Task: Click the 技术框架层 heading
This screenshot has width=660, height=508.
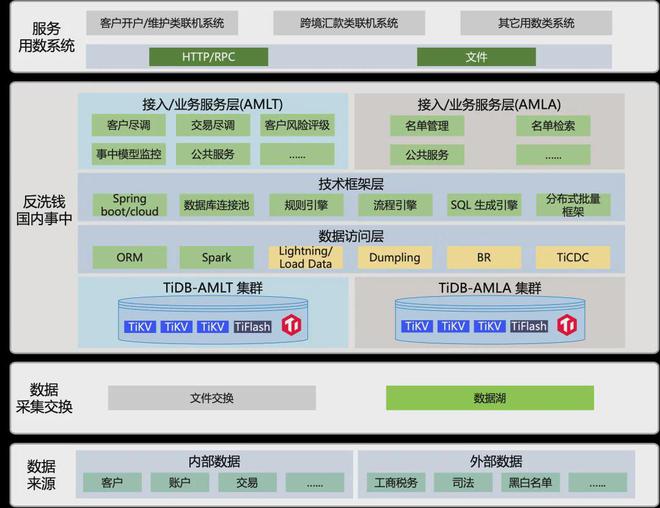Action: pyautogui.click(x=351, y=184)
